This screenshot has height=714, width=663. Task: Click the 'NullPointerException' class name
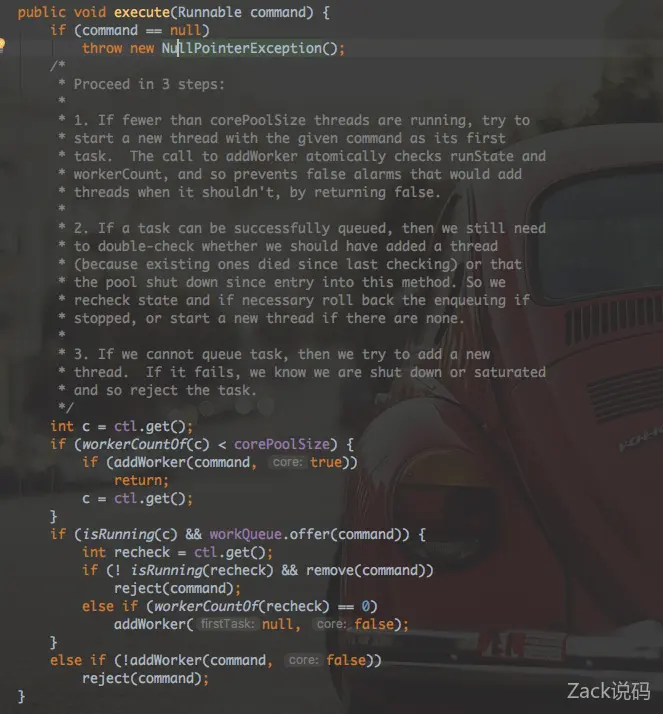pyautogui.click(x=241, y=48)
